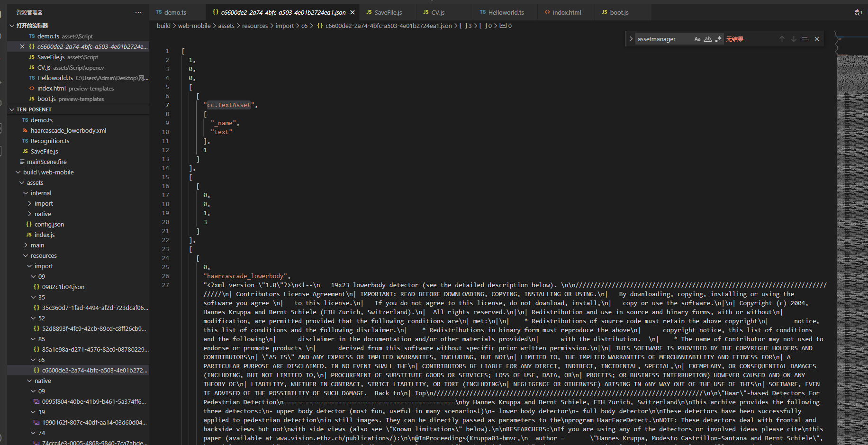Close the find widget

click(817, 39)
